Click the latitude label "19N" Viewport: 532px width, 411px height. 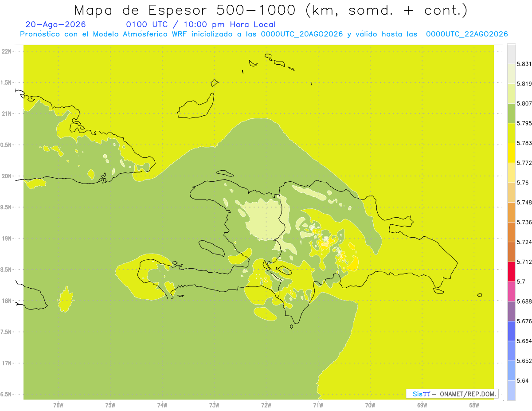[7, 239]
